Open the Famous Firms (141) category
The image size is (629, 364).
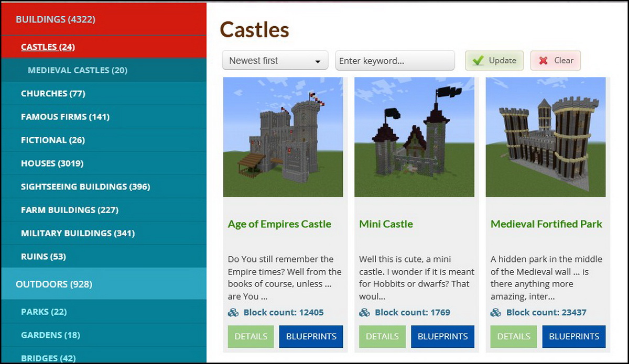click(x=104, y=117)
